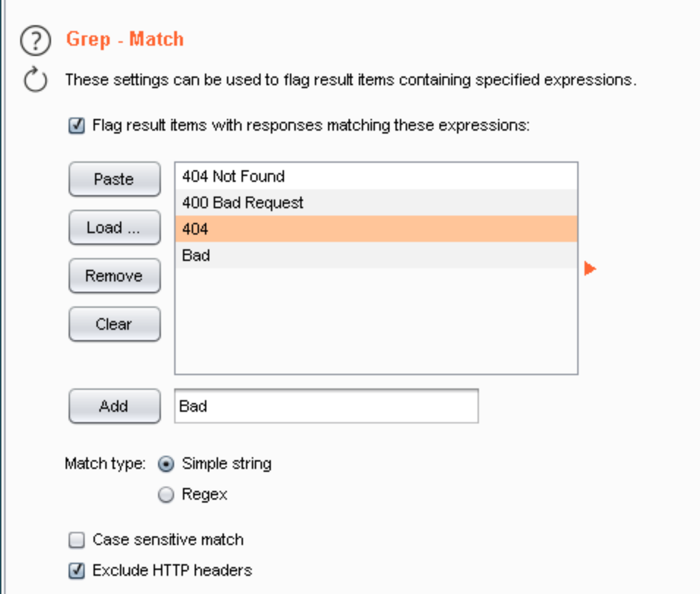The image size is (700, 594).
Task: Load expressions from a file
Action: [114, 227]
